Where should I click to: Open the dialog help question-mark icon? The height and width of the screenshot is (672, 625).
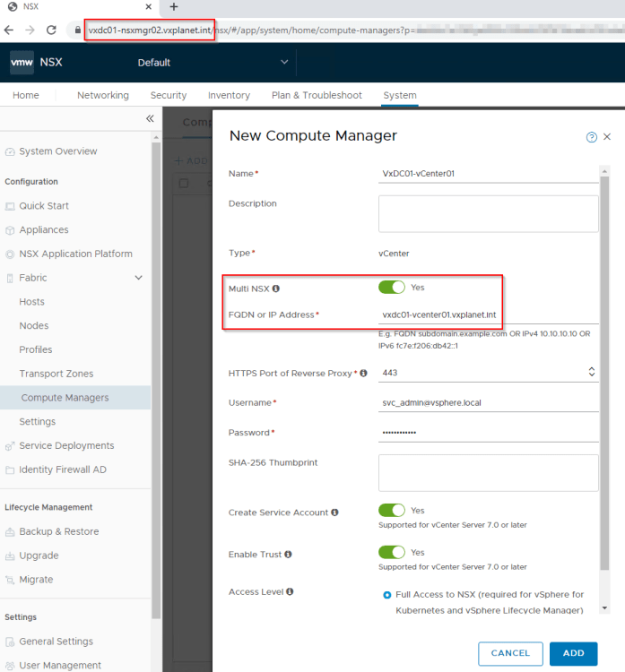[x=592, y=137]
